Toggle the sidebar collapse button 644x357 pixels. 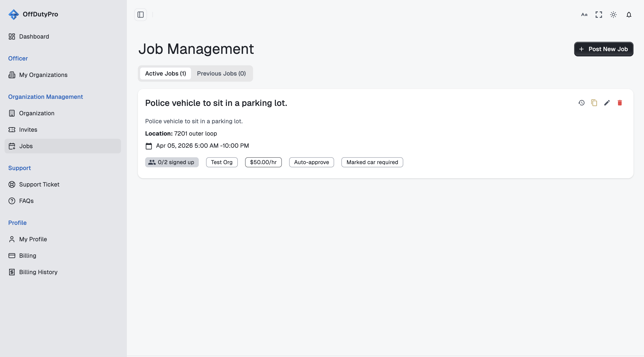pos(141,15)
